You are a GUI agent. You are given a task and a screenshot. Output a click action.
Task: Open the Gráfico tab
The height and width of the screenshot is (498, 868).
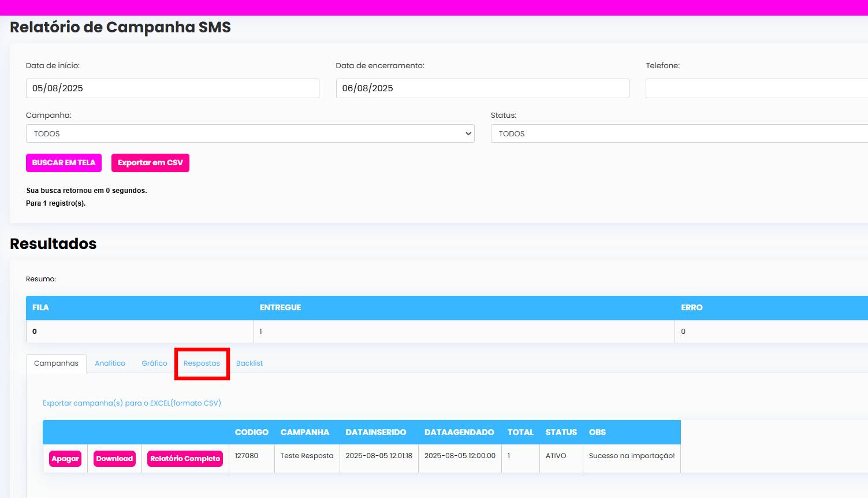(154, 363)
